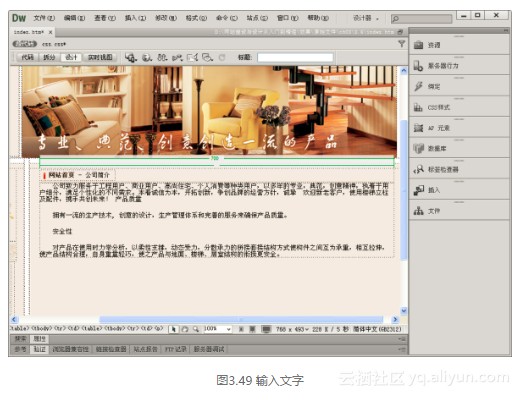
Task: Select the <p> tag in tag selector
Action: pos(159,329)
